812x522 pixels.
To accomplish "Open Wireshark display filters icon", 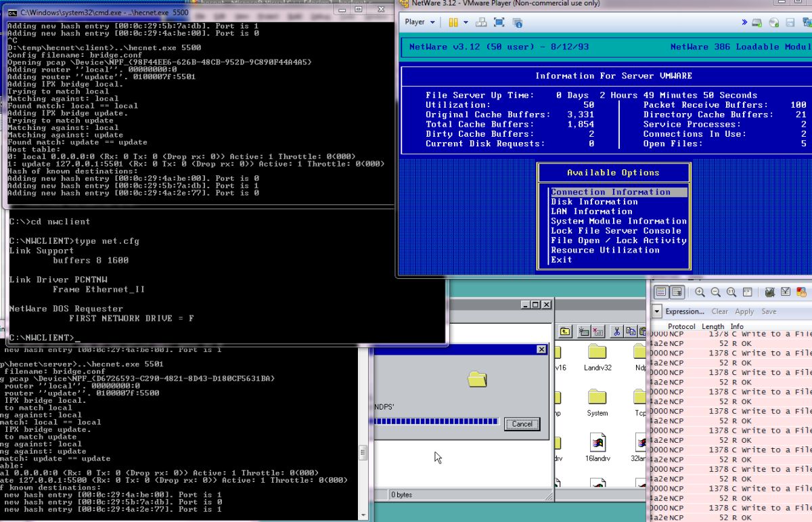I will coord(786,292).
